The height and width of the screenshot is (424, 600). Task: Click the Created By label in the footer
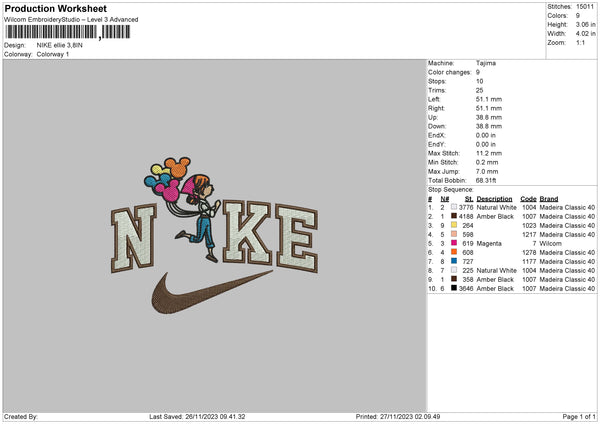21,417
